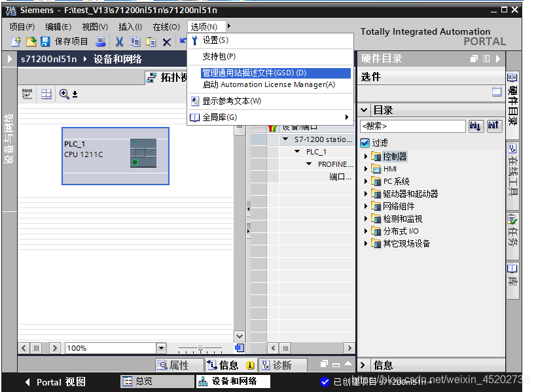Open the 库 side tab
536x392 pixels.
[512, 280]
